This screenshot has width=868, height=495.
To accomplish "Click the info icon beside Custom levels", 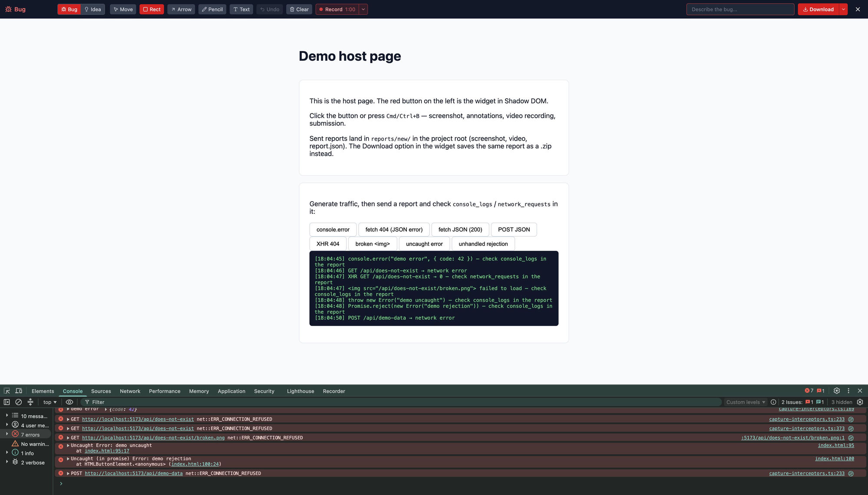I will (773, 402).
